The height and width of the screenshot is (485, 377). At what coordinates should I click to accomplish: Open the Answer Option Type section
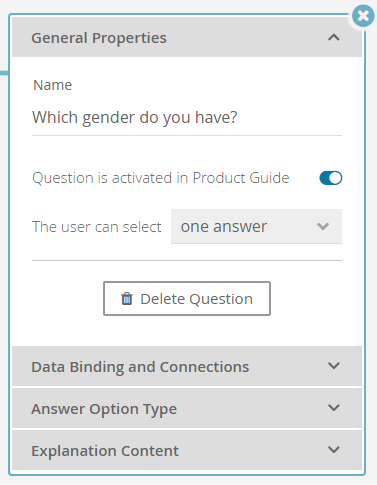coord(187,408)
